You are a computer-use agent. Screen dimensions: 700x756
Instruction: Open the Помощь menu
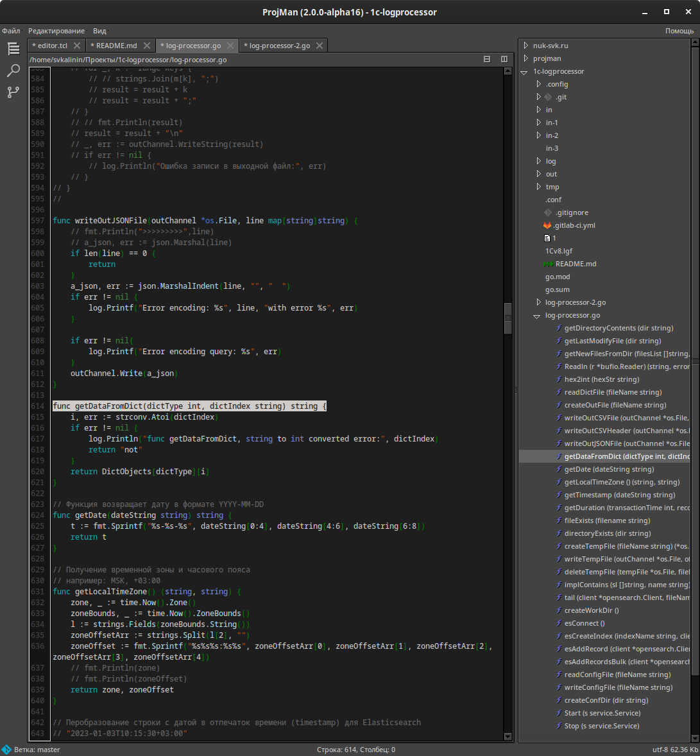[x=679, y=31]
